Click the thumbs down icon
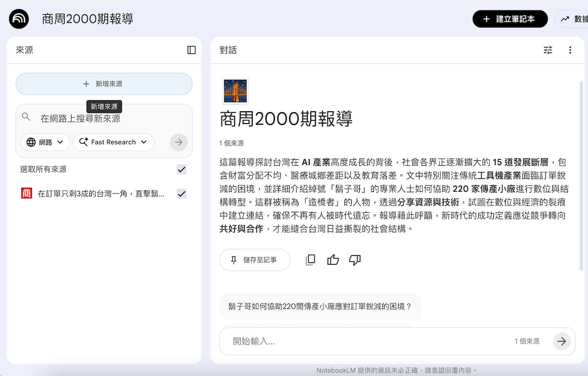Viewport: 588px width, 376px height. pyautogui.click(x=355, y=260)
